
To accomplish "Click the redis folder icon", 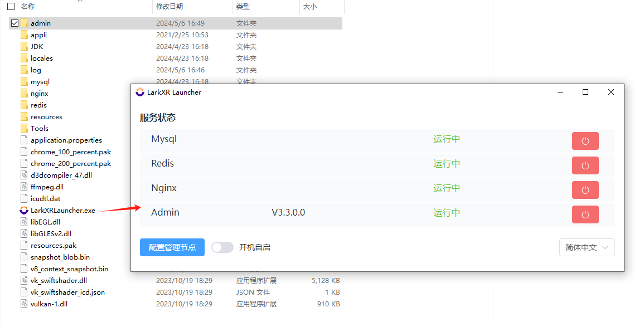I will (x=24, y=105).
